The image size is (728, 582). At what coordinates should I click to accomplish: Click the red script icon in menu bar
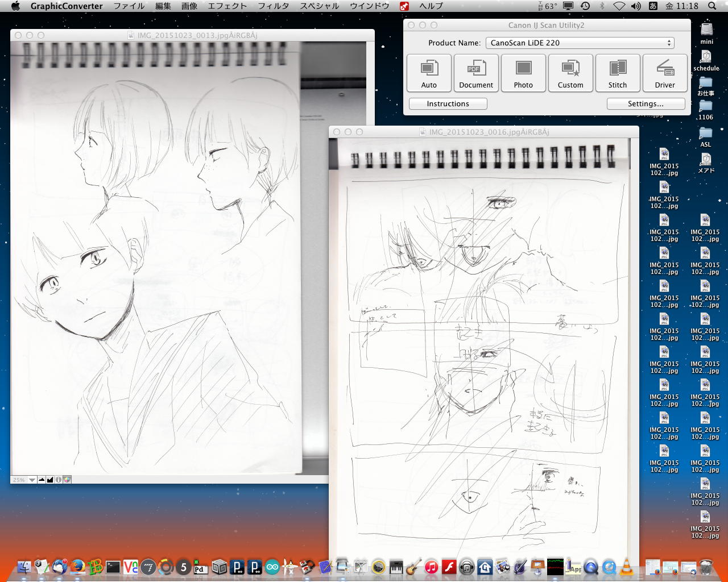pos(404,6)
